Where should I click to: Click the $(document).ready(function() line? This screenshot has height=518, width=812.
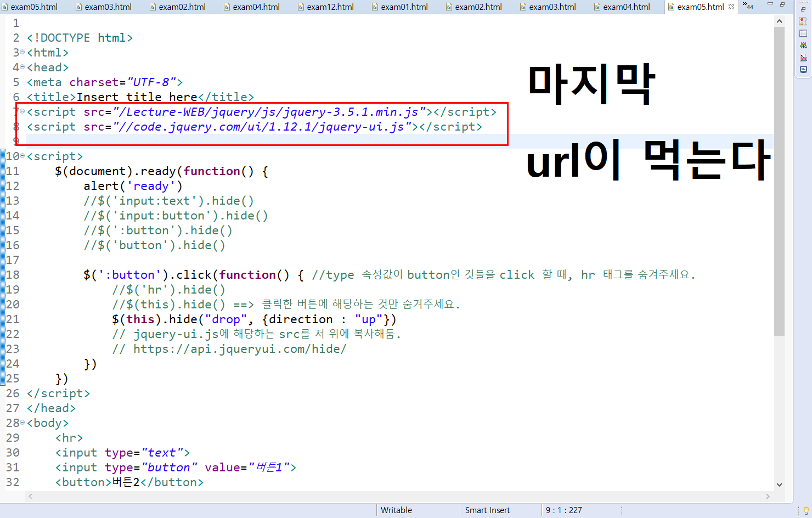(162, 171)
